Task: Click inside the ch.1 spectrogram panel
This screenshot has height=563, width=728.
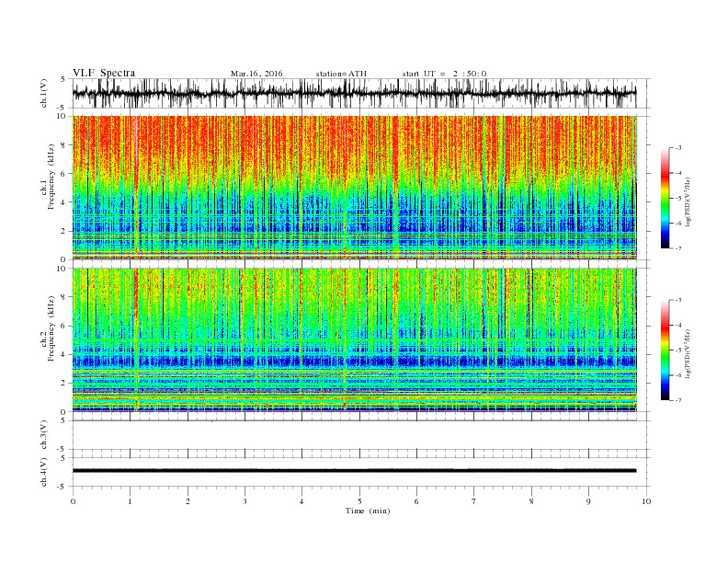Action: (355, 188)
